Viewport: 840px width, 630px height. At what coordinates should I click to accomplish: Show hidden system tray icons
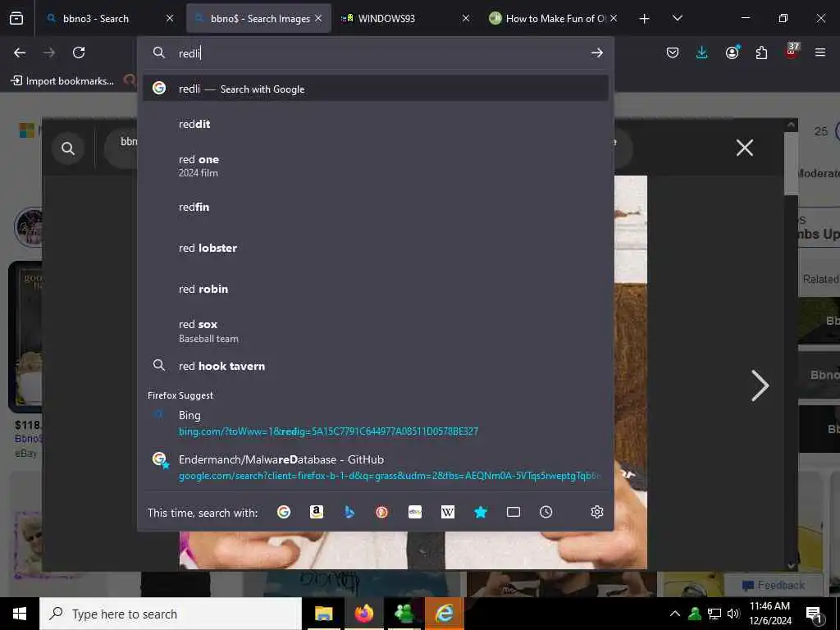click(x=675, y=614)
